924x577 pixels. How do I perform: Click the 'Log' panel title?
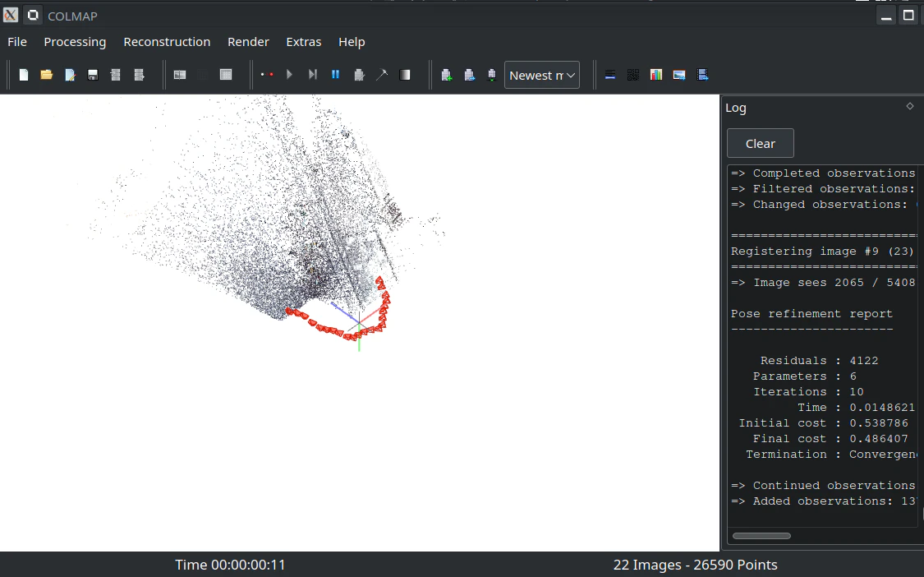[x=735, y=108]
